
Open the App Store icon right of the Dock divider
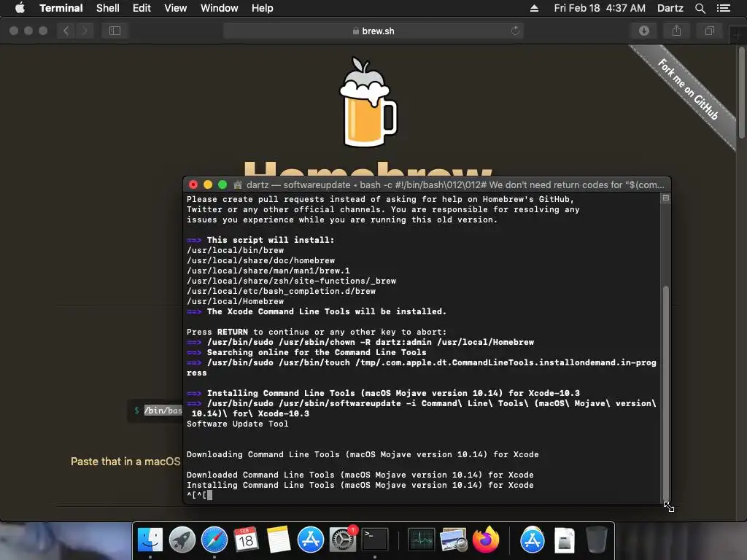click(x=532, y=540)
